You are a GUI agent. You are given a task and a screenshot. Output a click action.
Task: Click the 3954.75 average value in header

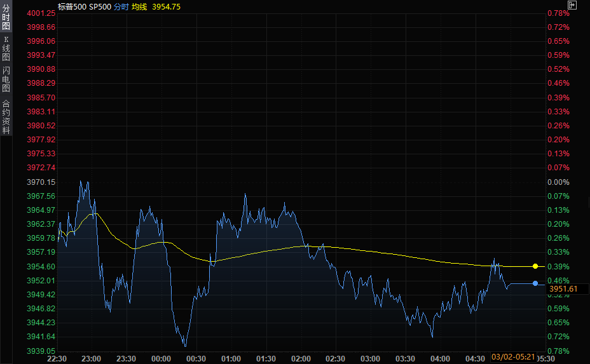167,6
